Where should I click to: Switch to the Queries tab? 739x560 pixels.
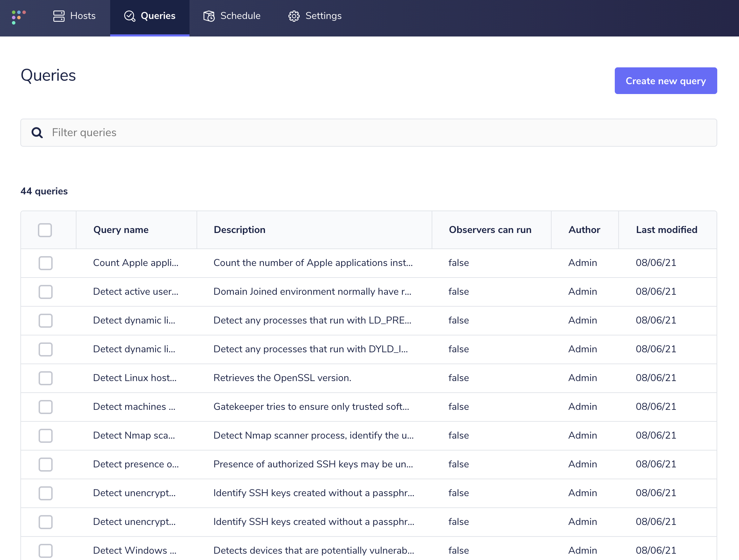click(x=150, y=18)
